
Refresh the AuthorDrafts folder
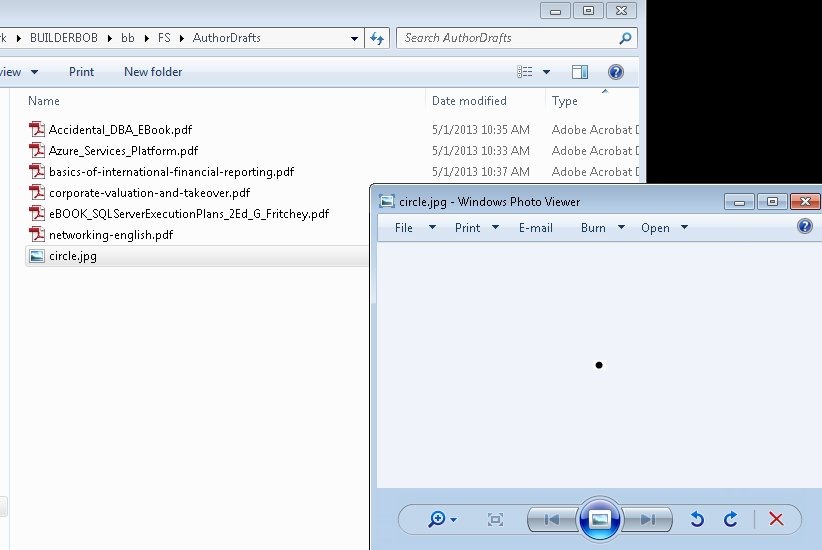pyautogui.click(x=377, y=38)
